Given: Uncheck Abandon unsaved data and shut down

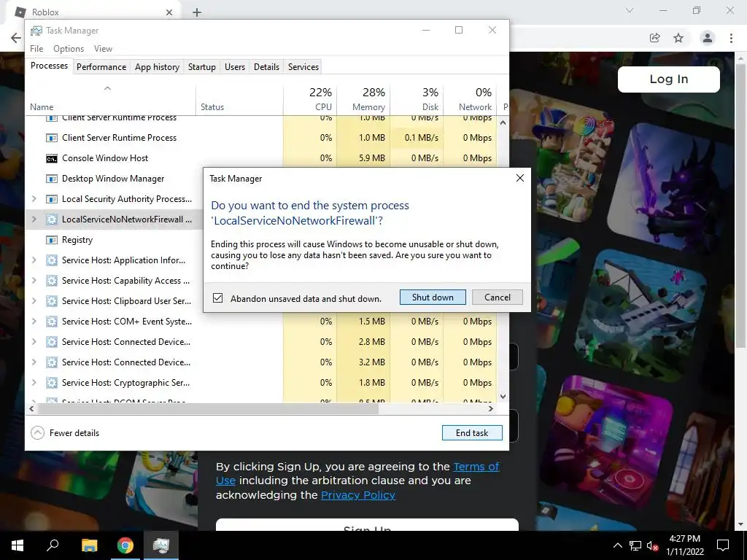Looking at the screenshot, I should point(217,298).
